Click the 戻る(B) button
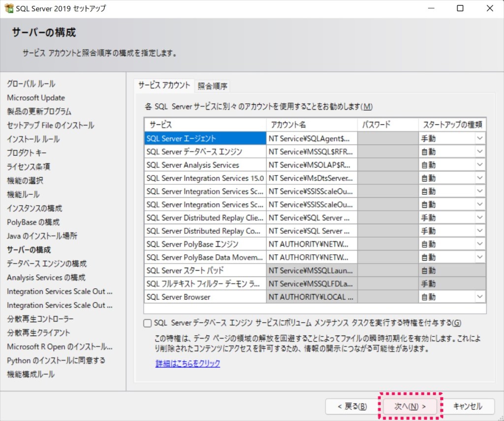The height and width of the screenshot is (421, 504). [x=352, y=407]
